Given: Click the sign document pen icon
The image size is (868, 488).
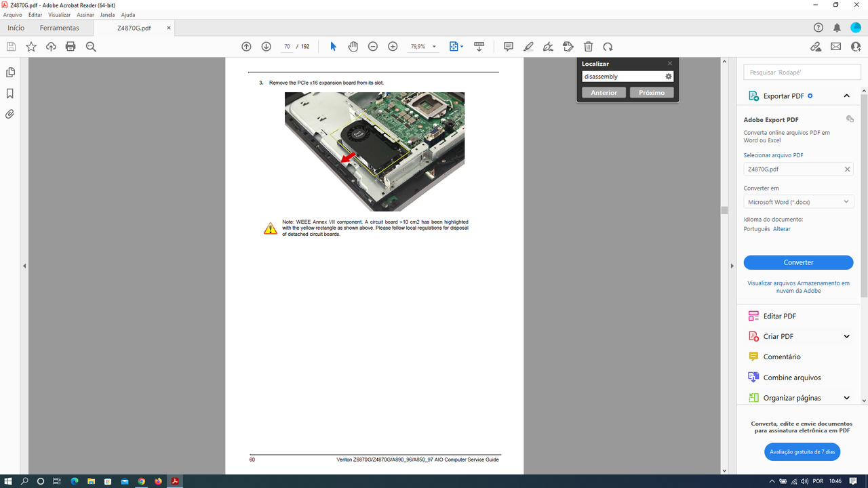Looking at the screenshot, I should point(549,47).
